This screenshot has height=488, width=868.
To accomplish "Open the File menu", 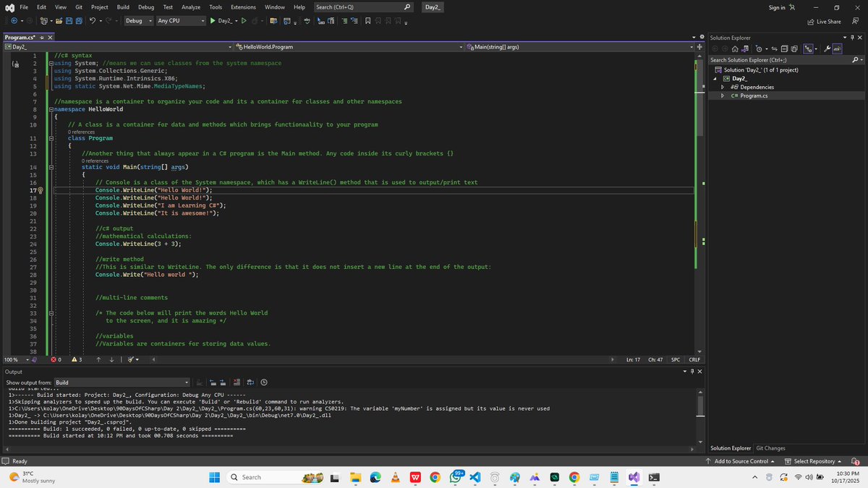I will pyautogui.click(x=24, y=7).
